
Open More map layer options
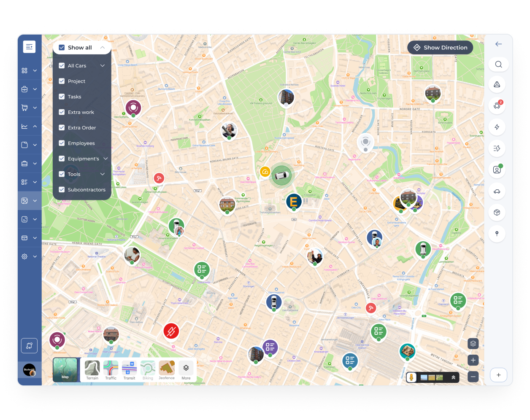coord(186,371)
